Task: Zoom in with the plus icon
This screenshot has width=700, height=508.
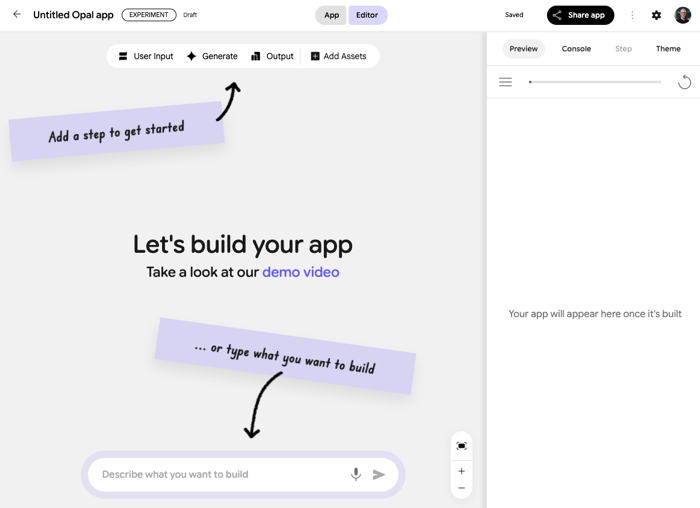Action: click(x=461, y=471)
